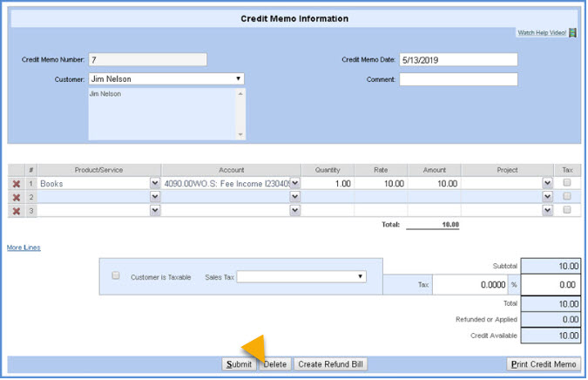Open the Customer dropdown showing Jim Nelson

point(166,78)
